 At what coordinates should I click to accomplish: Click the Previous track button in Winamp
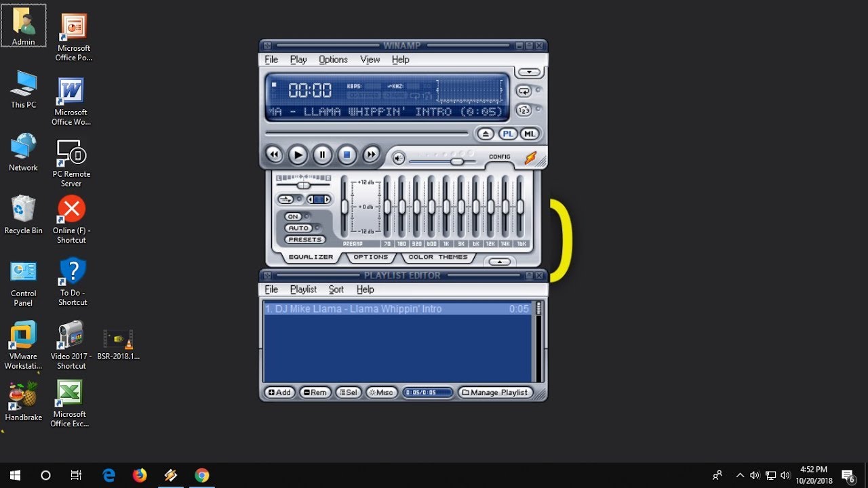click(x=274, y=155)
